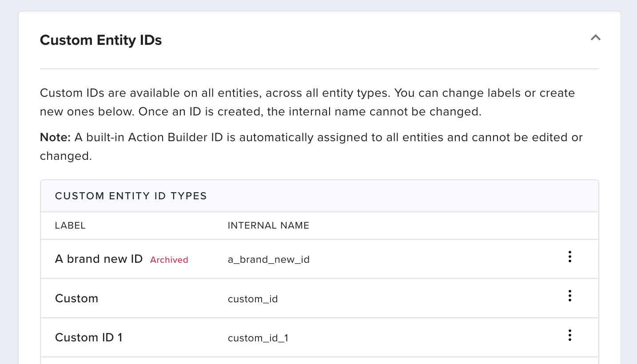The image size is (637, 364).
Task: Click the custom_id internal name
Action: point(252,299)
